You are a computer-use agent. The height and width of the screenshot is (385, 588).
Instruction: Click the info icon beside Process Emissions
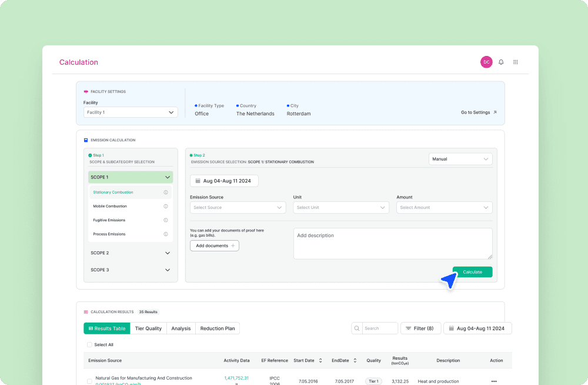(x=165, y=234)
